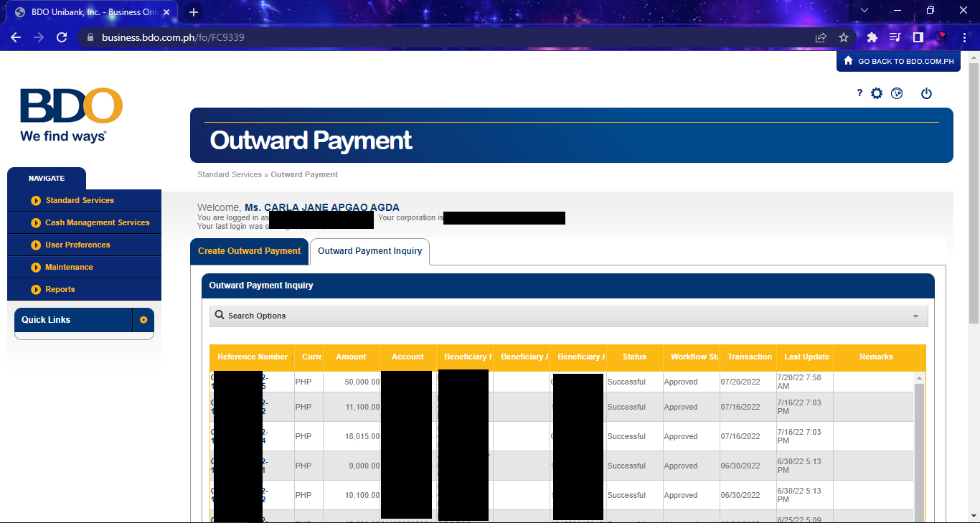
Task: Click the dashboard gauge icon
Action: point(897,93)
